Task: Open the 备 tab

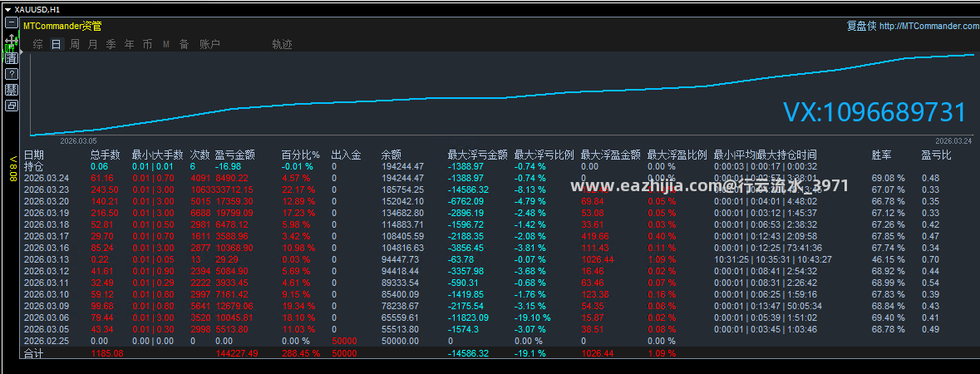Action: click(185, 44)
